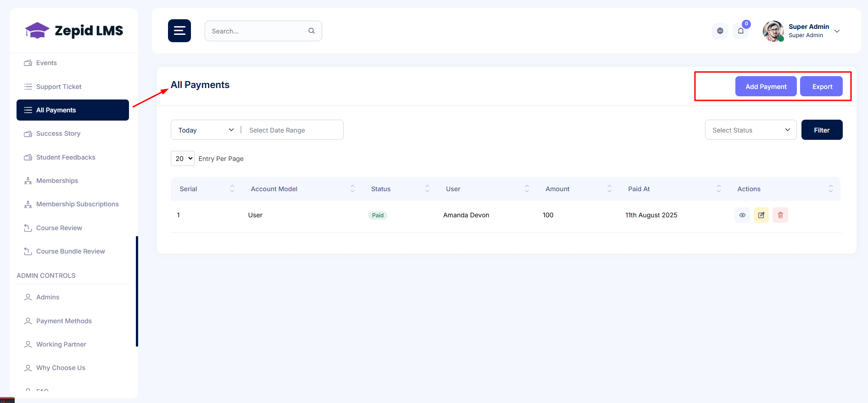Expand the Super Admin profile chevron
Viewport: 868px width, 403px height.
[837, 31]
